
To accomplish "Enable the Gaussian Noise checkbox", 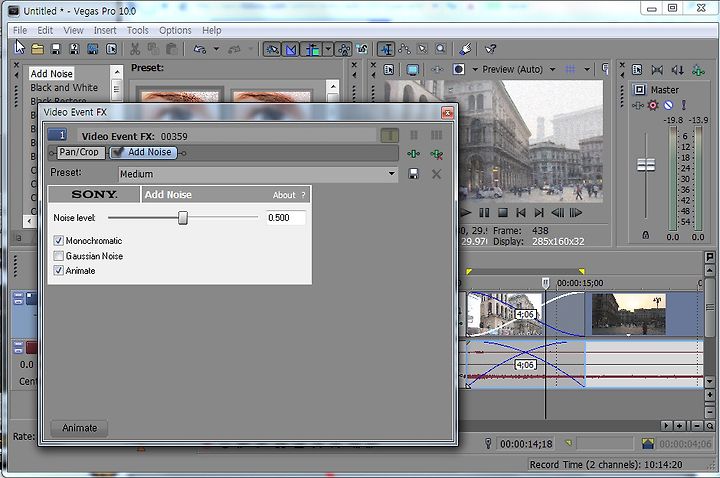I will click(58, 256).
